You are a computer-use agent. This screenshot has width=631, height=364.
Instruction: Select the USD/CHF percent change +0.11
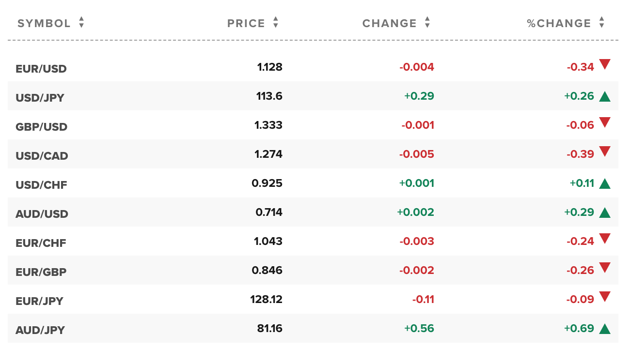(x=582, y=183)
